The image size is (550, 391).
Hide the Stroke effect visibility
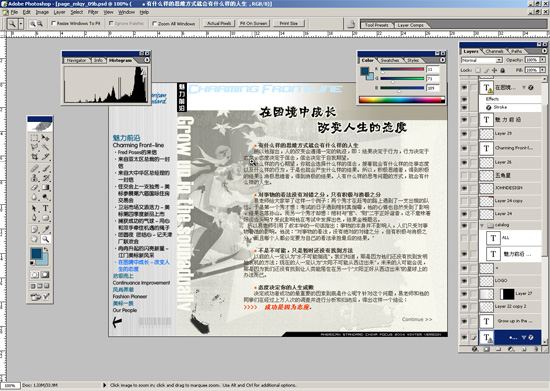coord(464,107)
